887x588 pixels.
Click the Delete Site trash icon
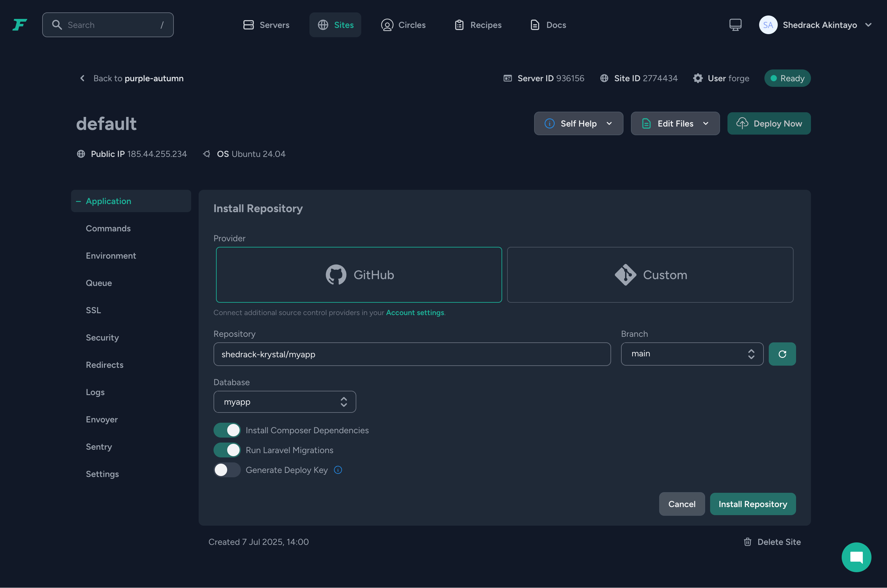pyautogui.click(x=748, y=541)
